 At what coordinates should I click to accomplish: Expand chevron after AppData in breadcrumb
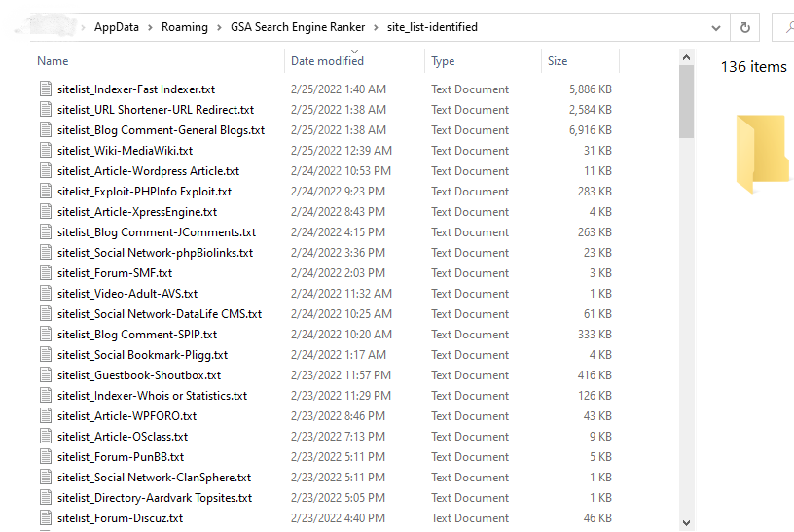(151, 27)
